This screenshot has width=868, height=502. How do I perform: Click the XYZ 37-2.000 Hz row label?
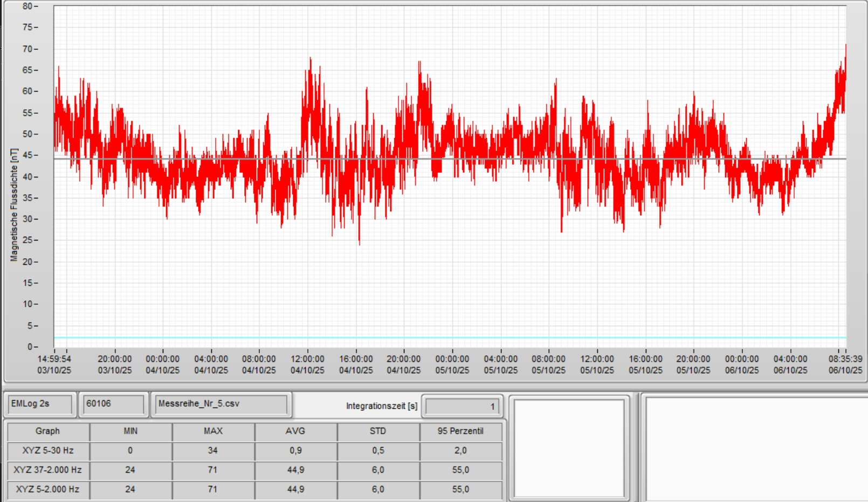click(48, 470)
